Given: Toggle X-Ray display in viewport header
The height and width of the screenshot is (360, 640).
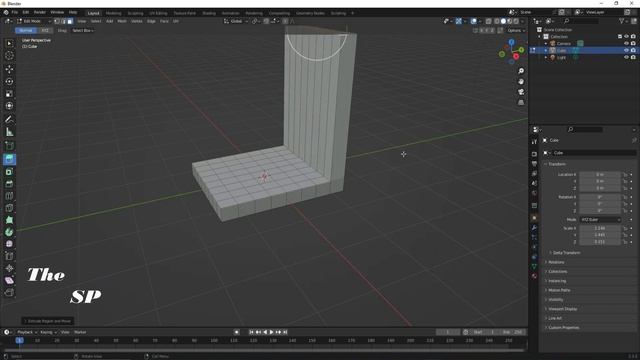Looking at the screenshot, I should pyautogui.click(x=488, y=21).
